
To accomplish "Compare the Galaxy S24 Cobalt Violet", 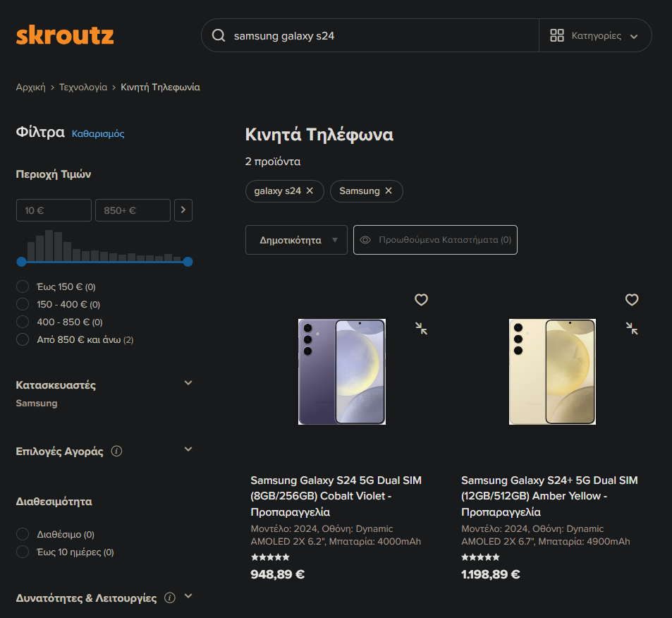I will point(421,329).
